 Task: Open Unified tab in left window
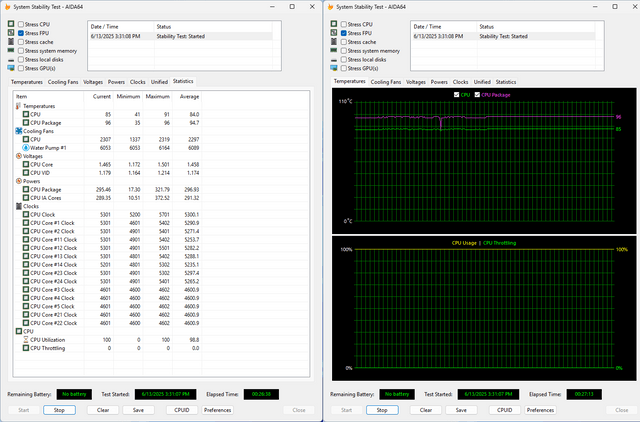click(x=159, y=82)
